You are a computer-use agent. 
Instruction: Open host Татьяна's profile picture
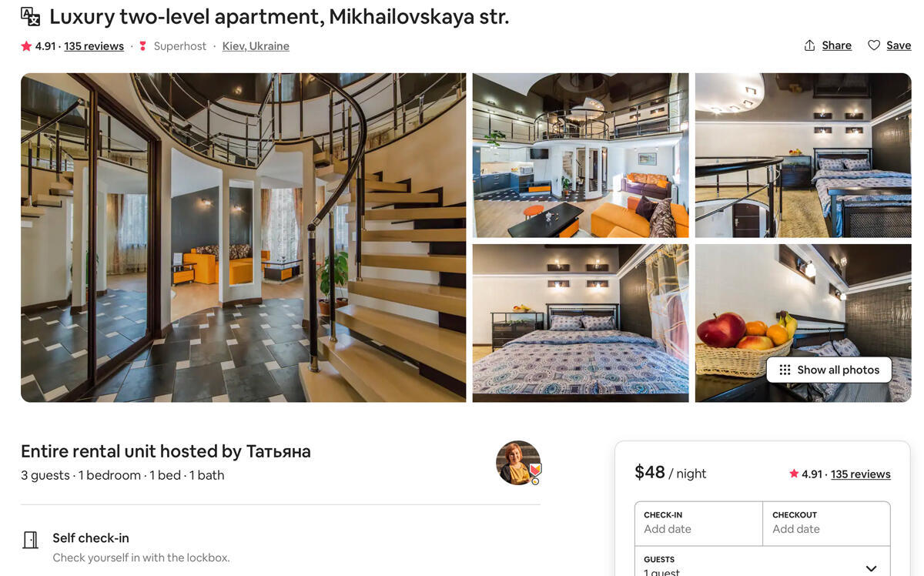[x=518, y=463]
